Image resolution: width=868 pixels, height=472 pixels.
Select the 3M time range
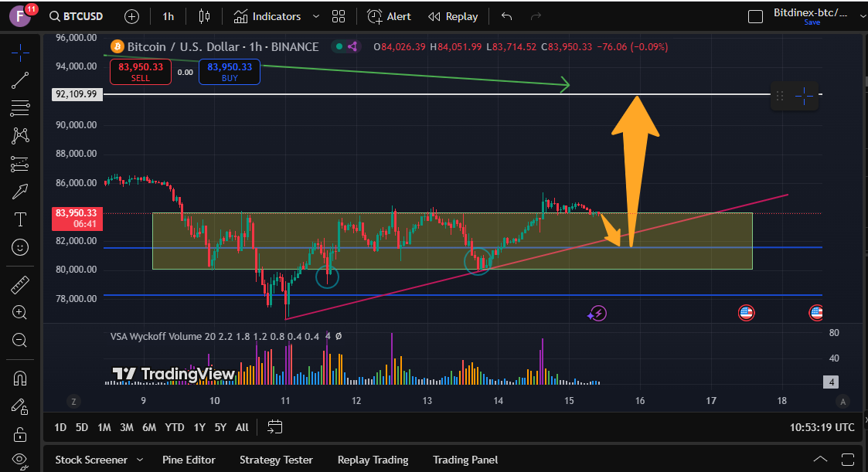coord(127,427)
